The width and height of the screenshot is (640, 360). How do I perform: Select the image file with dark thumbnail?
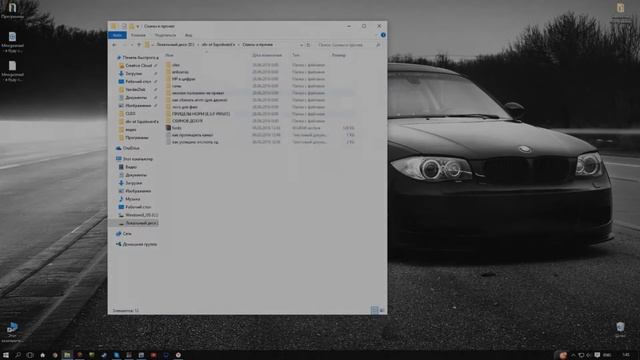coord(174,128)
